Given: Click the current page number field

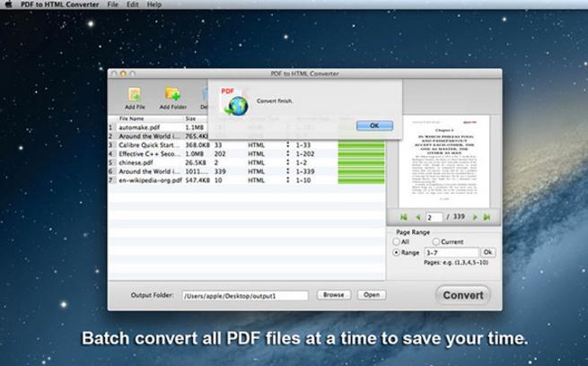Looking at the screenshot, I should pos(434,217).
